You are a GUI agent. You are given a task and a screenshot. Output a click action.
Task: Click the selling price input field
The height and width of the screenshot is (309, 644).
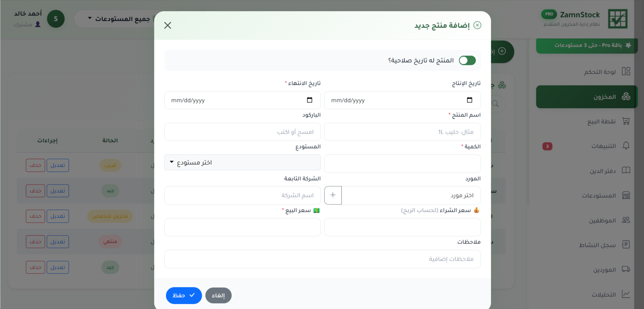click(243, 227)
